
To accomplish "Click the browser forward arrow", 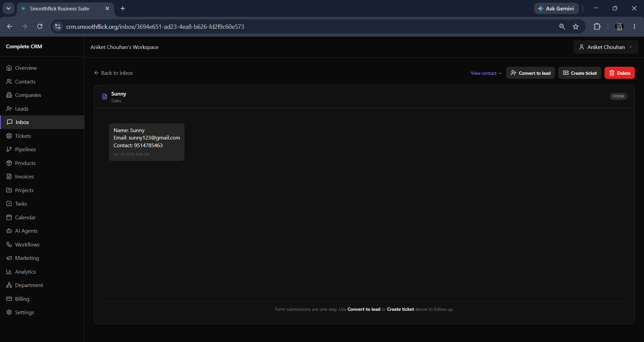I will coord(24,26).
